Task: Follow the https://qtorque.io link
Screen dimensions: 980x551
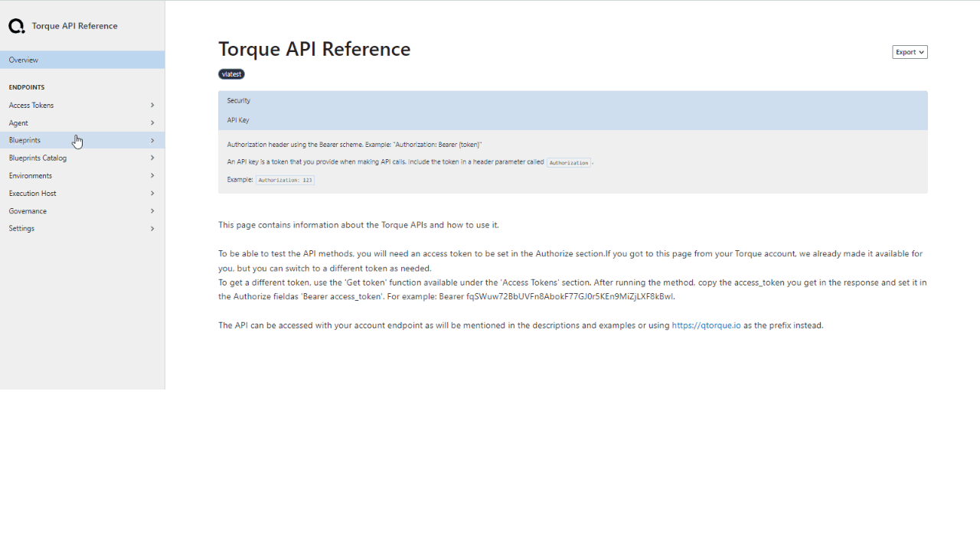Action: tap(706, 325)
